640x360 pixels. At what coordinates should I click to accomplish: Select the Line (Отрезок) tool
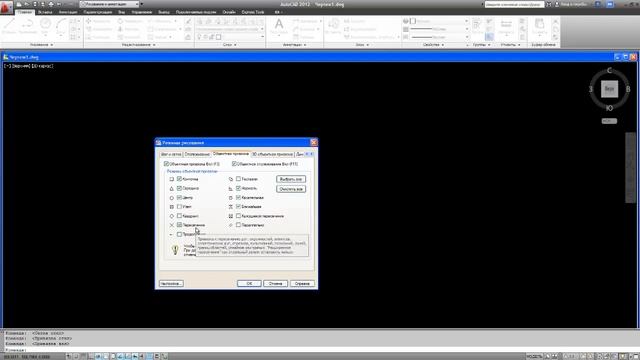click(x=9, y=26)
